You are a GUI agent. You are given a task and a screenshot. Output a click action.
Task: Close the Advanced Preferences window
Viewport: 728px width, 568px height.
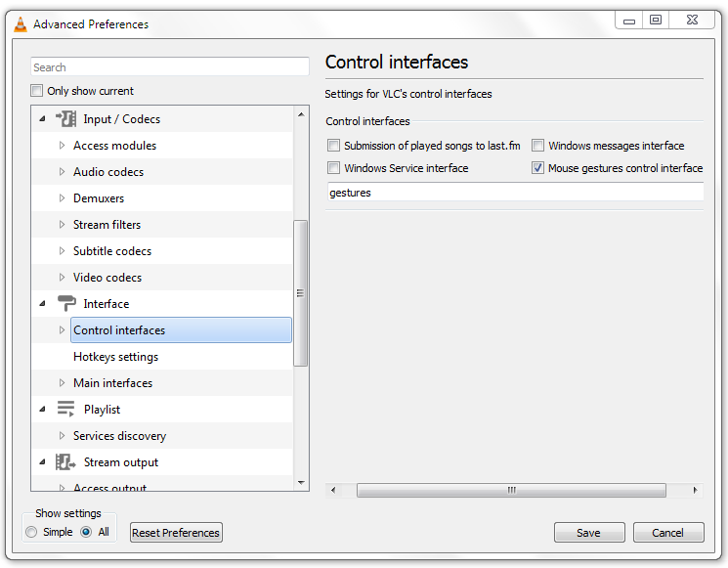(x=692, y=20)
